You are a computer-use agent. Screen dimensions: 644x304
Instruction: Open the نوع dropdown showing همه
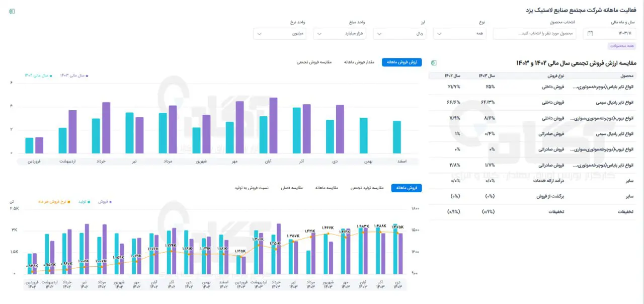tap(459, 34)
